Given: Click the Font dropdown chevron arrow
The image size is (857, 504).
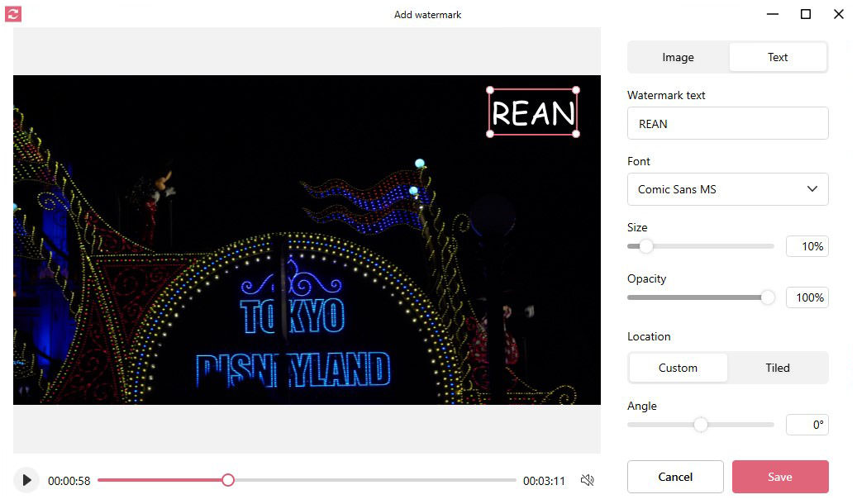Looking at the screenshot, I should point(812,189).
